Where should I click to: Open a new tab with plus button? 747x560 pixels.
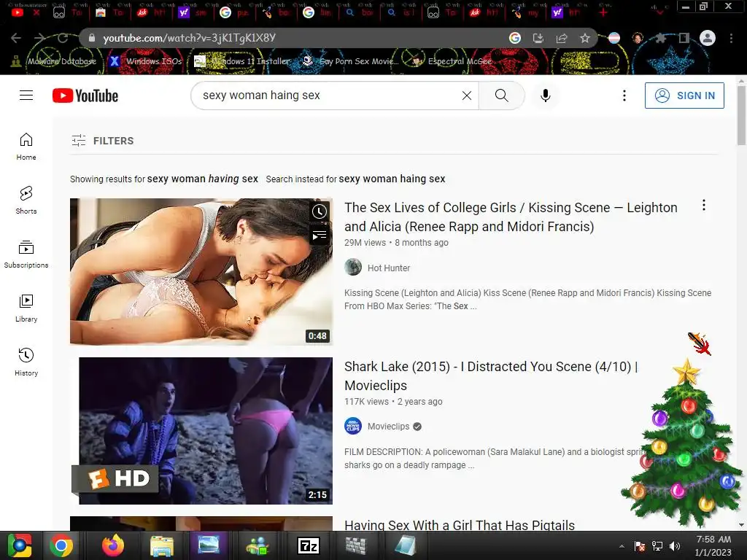[x=603, y=13]
